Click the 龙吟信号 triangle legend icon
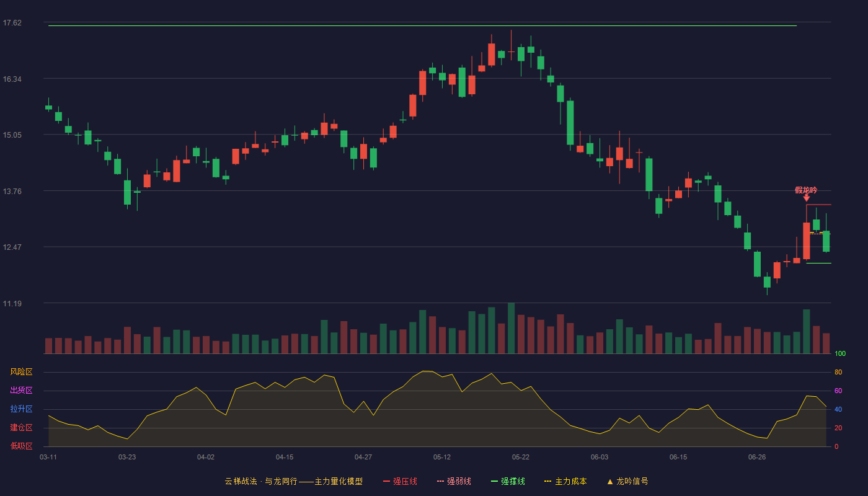This screenshot has height=496, width=868. [610, 481]
